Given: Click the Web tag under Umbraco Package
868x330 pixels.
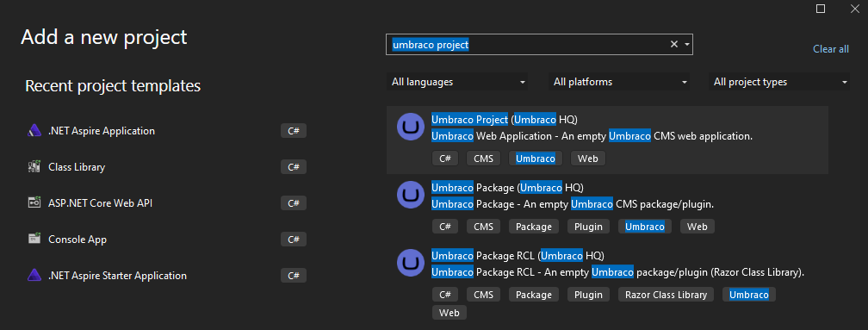Looking at the screenshot, I should (x=697, y=227).
